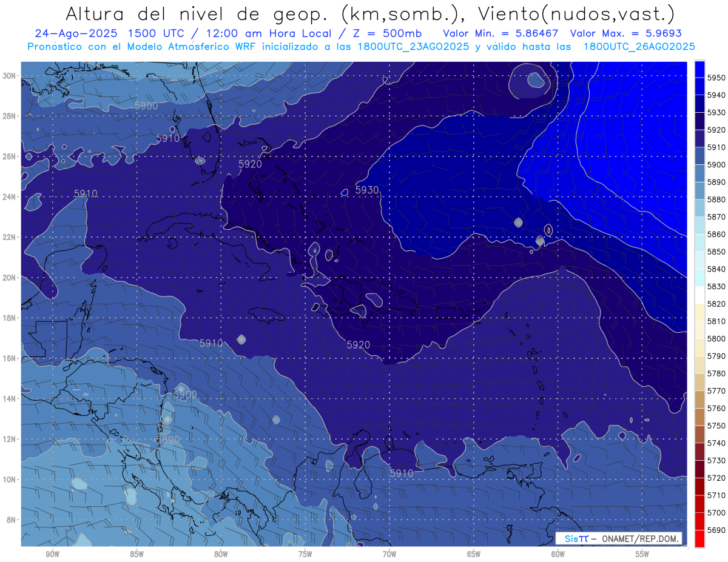Viewport: 728px width, 562px height.
Task: Click the 5710 color scale label
Action: pyautogui.click(x=716, y=495)
